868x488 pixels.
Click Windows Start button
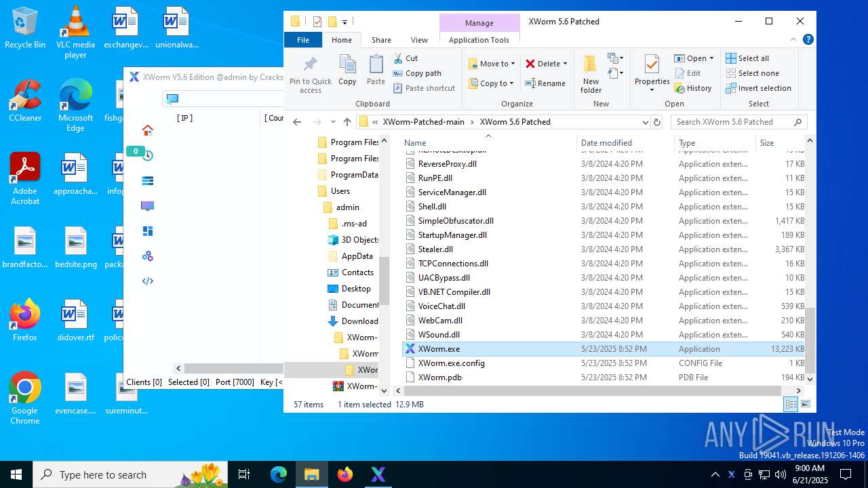pos(16,474)
